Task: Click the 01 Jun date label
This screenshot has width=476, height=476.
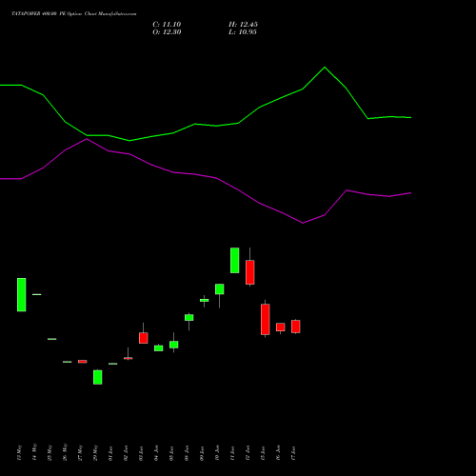Action: (x=110, y=453)
